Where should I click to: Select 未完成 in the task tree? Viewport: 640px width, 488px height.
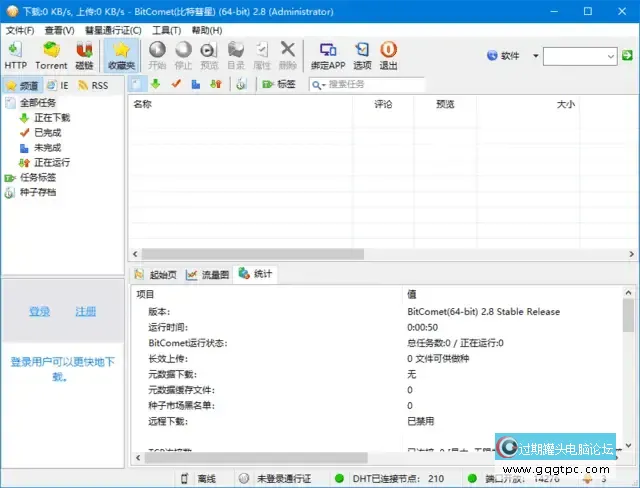tap(47, 148)
